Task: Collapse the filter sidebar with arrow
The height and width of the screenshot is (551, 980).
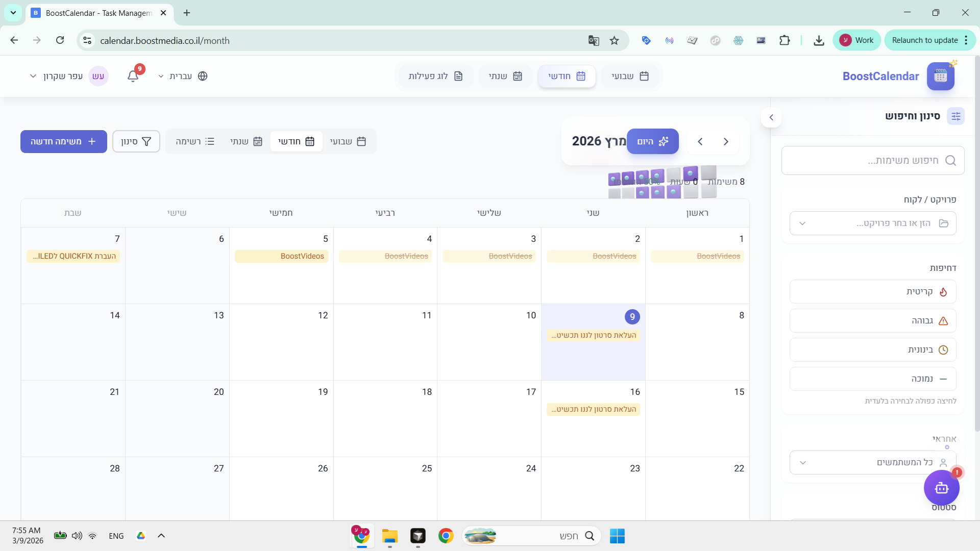Action: pos(771,117)
